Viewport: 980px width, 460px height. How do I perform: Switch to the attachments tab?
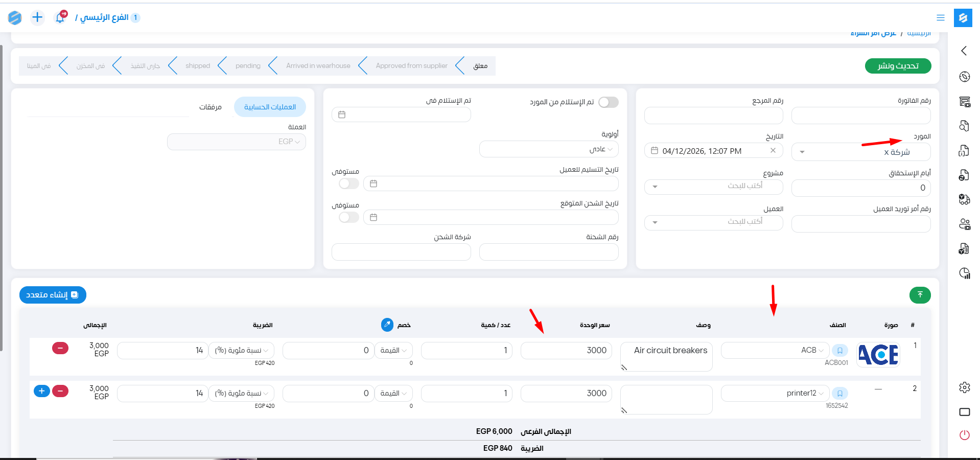(210, 107)
